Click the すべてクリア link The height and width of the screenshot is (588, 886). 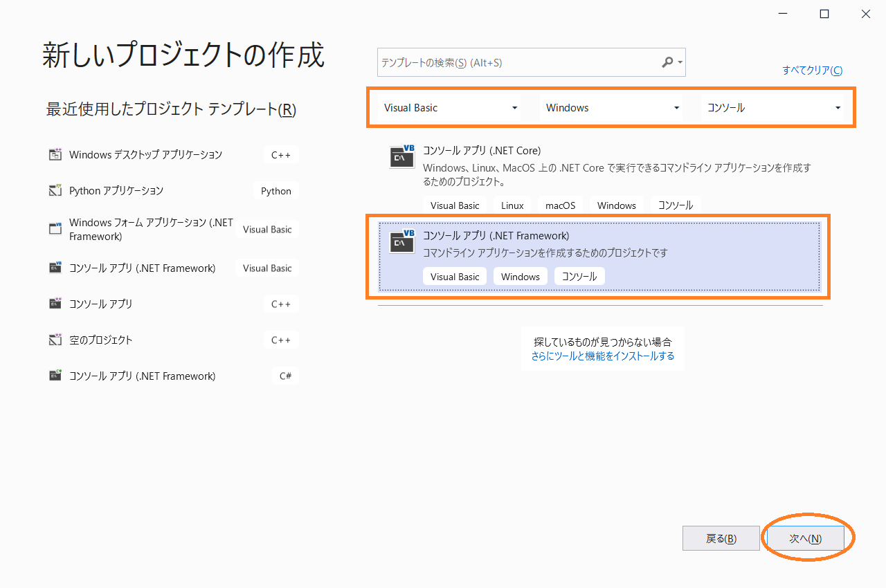coord(811,70)
